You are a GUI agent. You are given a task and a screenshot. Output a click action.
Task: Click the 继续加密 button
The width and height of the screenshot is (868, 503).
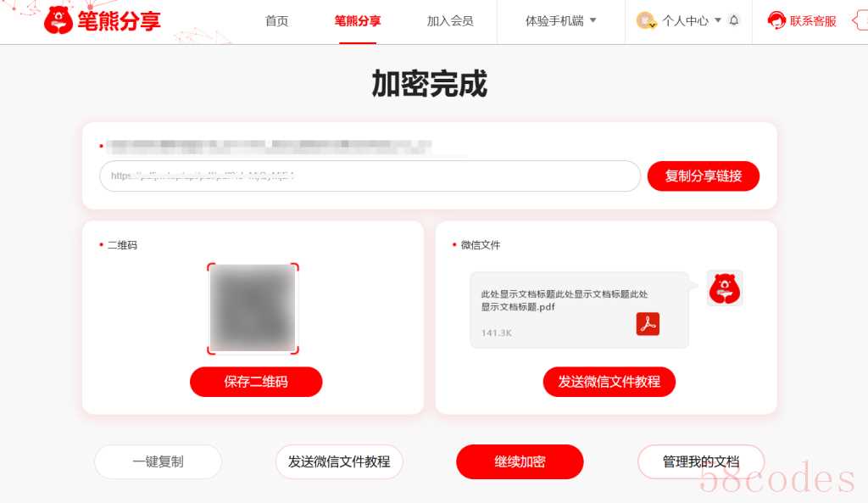pos(520,461)
